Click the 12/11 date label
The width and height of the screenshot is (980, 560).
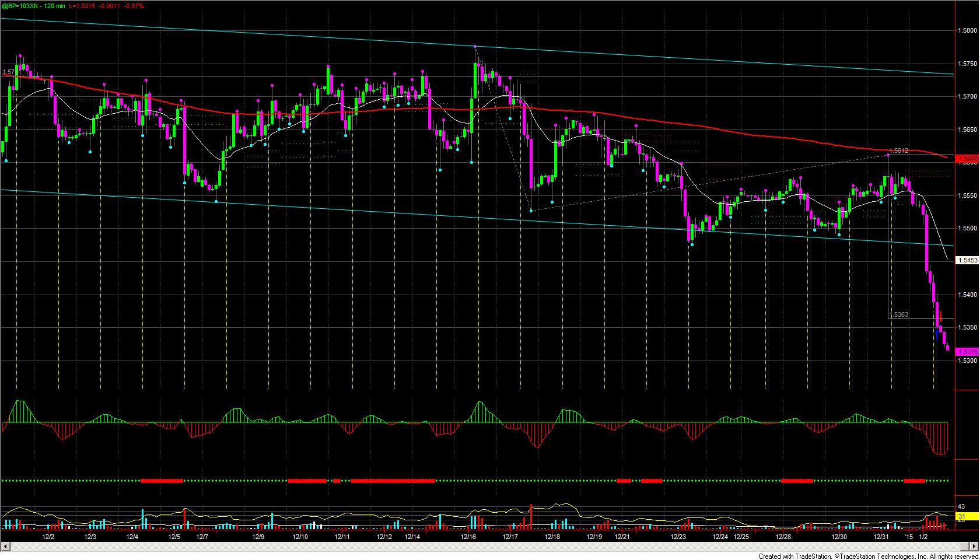tap(342, 537)
